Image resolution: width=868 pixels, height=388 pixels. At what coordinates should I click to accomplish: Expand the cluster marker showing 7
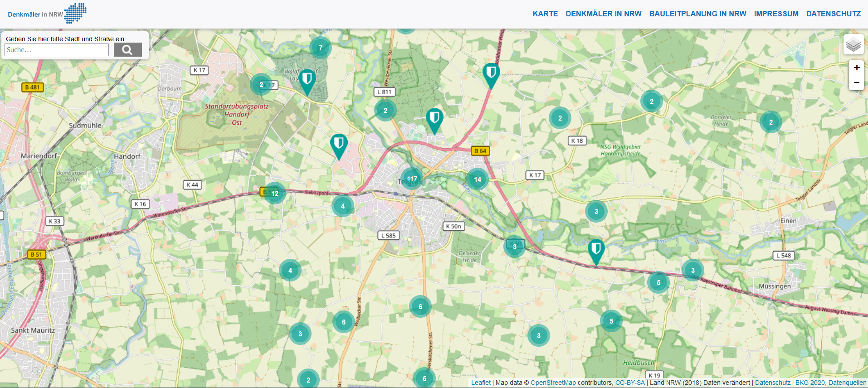click(x=321, y=48)
